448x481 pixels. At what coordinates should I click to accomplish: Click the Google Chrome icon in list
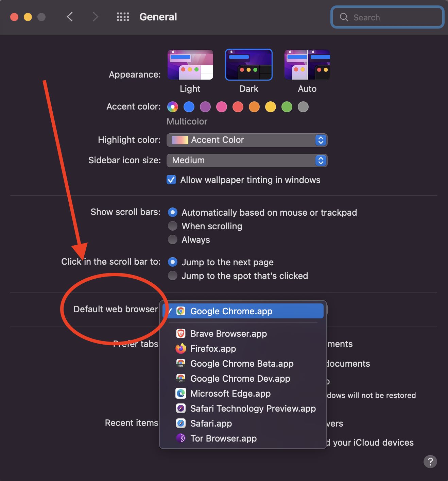click(181, 311)
